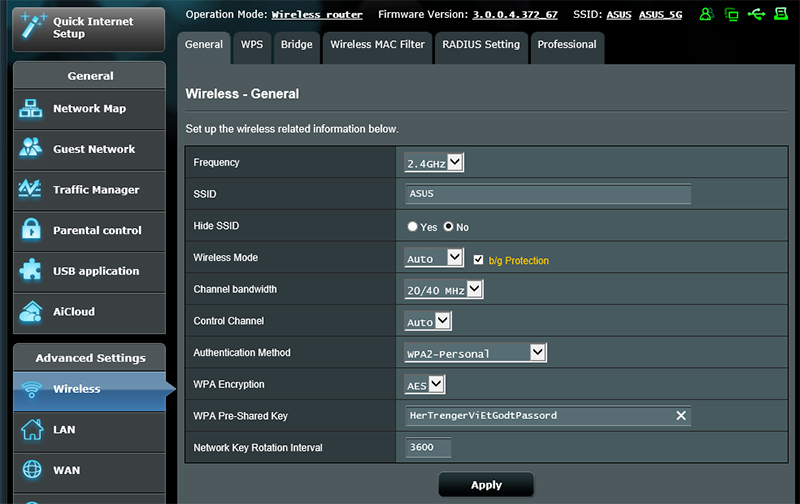Image resolution: width=800 pixels, height=504 pixels.
Task: Click the printer status icon
Action: pos(781,15)
